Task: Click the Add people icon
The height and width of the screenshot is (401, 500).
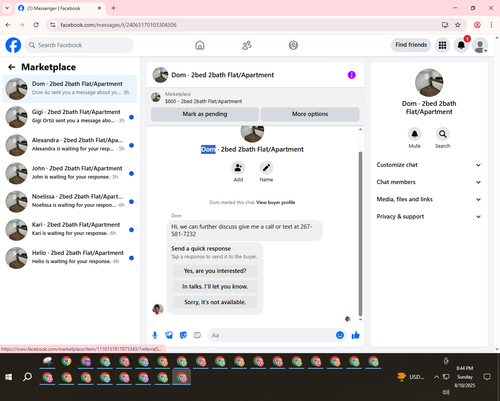Action: click(x=238, y=168)
